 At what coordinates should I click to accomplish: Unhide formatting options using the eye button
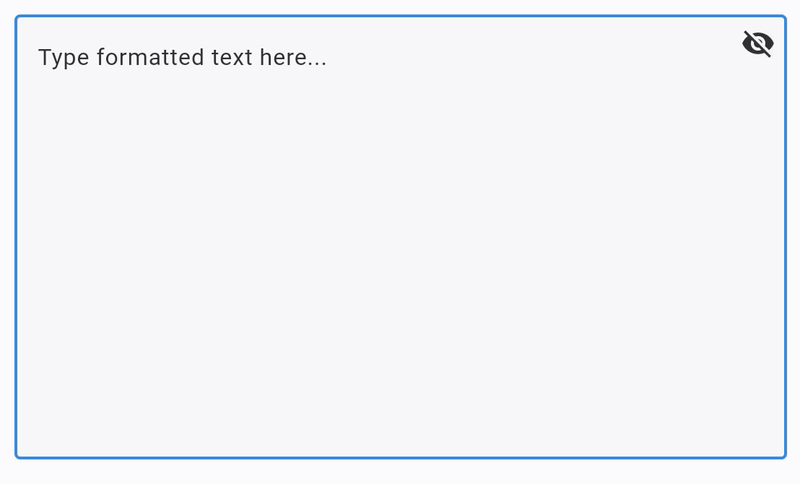758,44
